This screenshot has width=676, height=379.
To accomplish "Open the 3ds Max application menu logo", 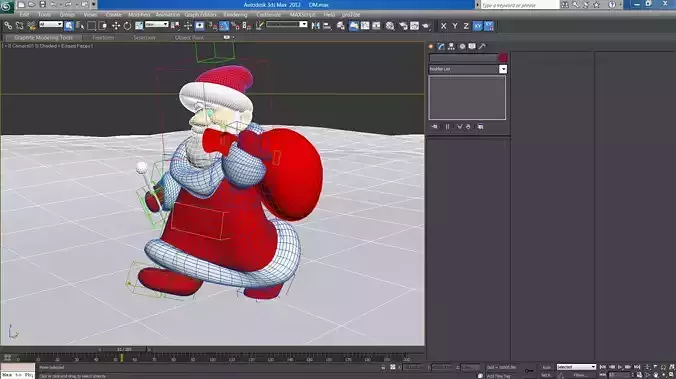I will pos(6,6).
